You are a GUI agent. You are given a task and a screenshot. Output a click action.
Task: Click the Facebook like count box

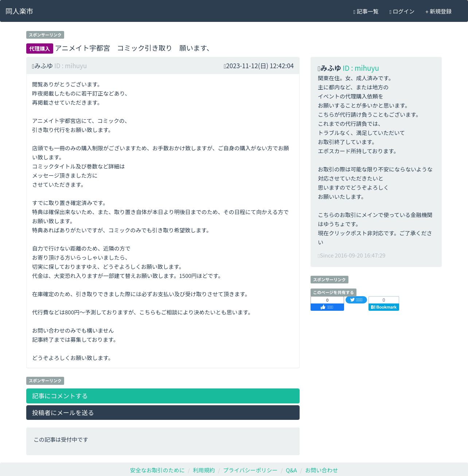coord(327,300)
